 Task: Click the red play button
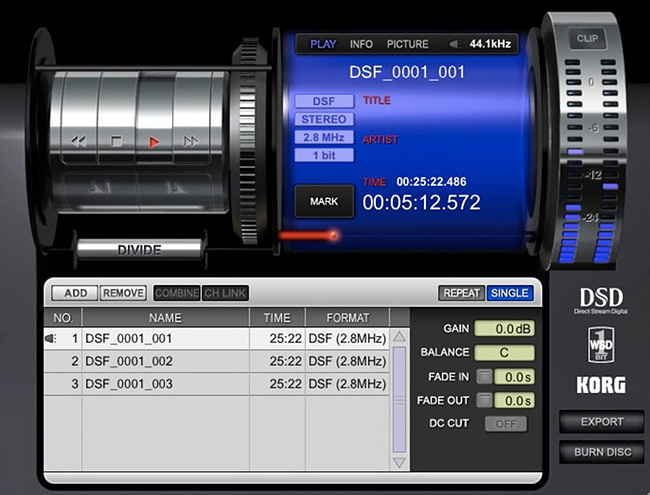[154, 142]
